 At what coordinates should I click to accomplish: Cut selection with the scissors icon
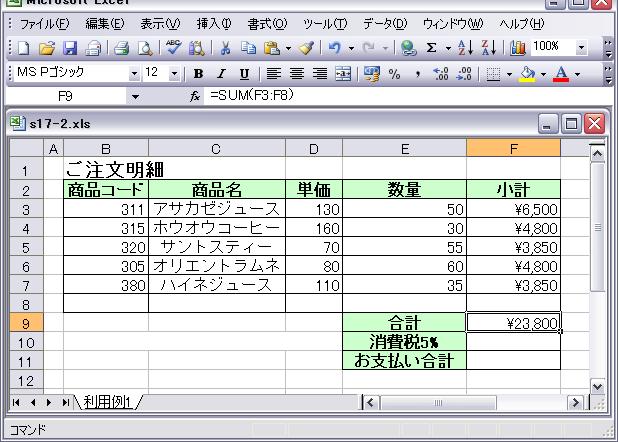225,48
